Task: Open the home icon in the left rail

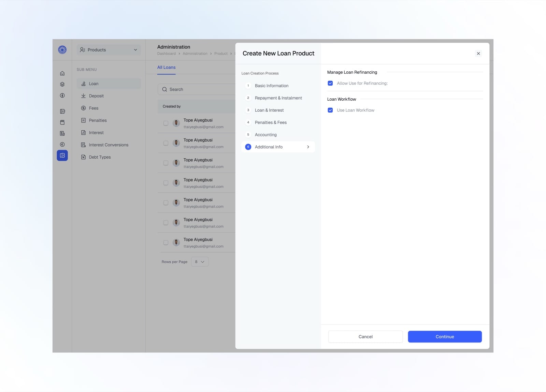Action: 62,73
